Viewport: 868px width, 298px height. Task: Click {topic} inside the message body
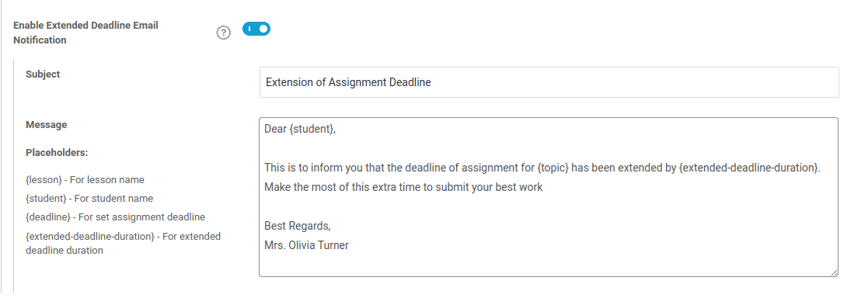553,168
